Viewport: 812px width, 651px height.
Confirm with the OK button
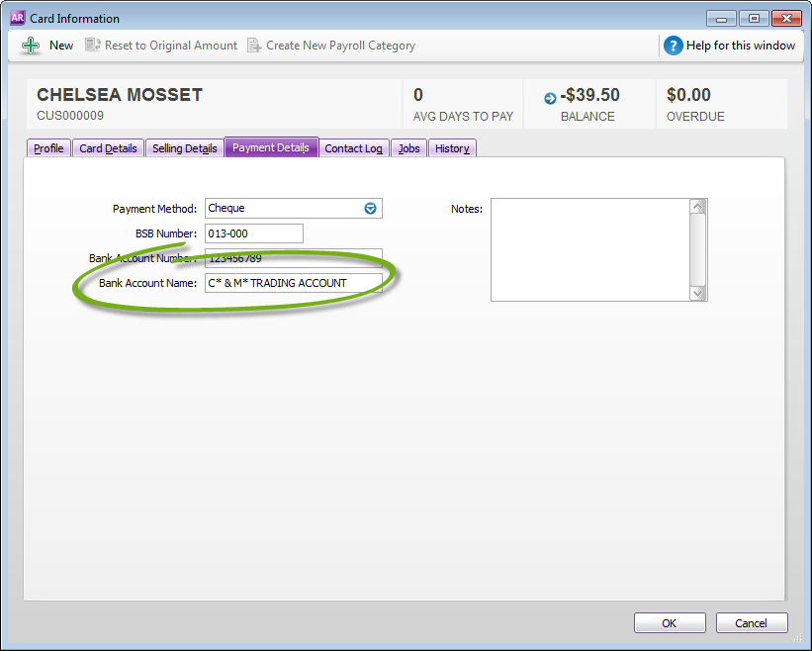670,623
